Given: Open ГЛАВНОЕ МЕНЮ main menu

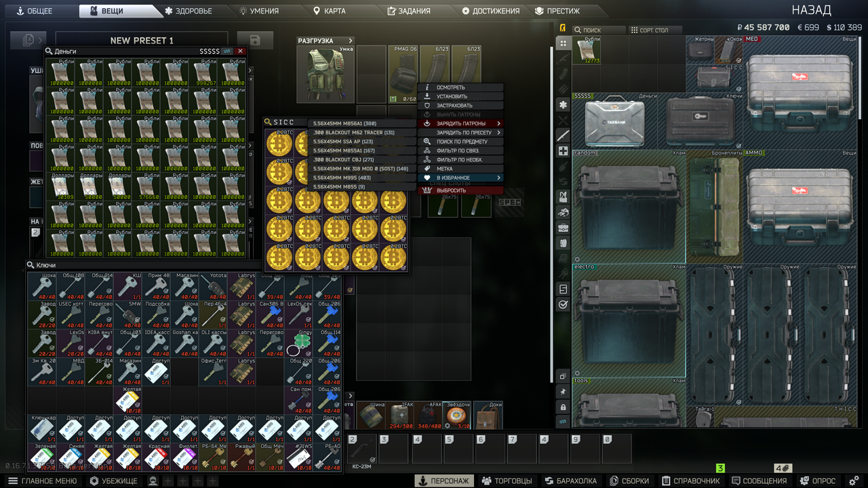Looking at the screenshot, I should 43,481.
